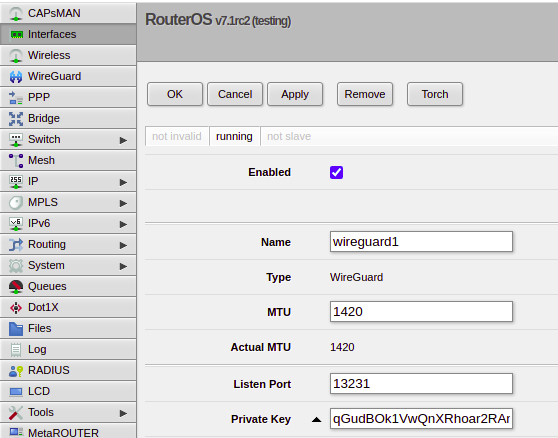Click the 'running' status flag
The height and width of the screenshot is (438, 558).
point(235,136)
